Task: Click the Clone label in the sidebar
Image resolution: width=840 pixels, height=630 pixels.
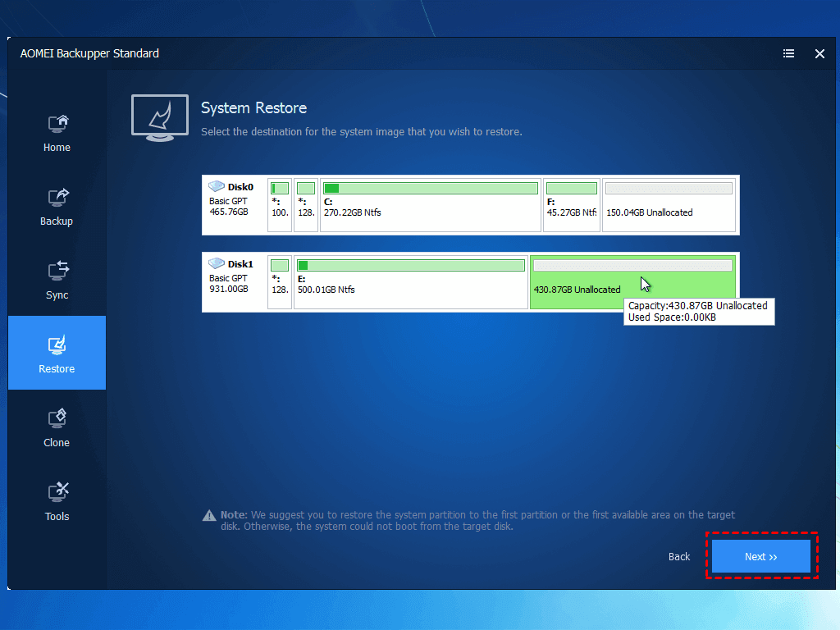Action: coord(57,442)
